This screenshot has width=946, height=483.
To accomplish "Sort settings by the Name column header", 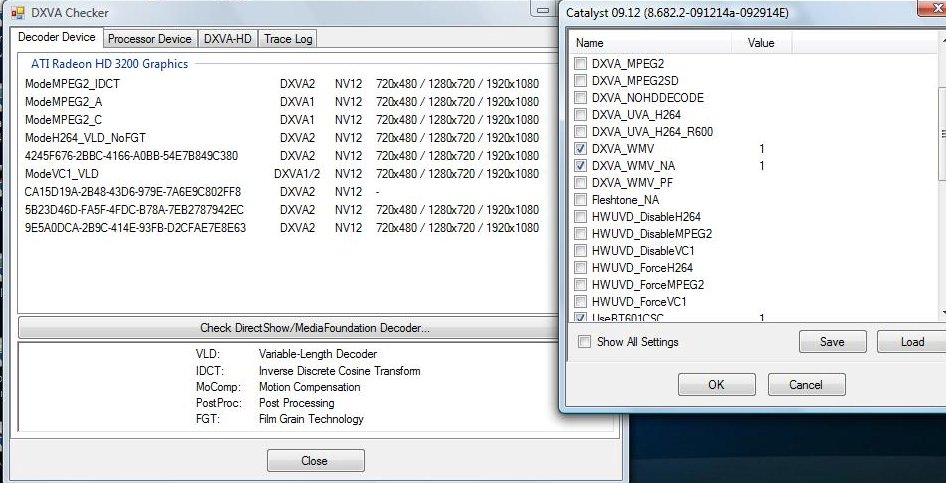I will click(x=650, y=43).
